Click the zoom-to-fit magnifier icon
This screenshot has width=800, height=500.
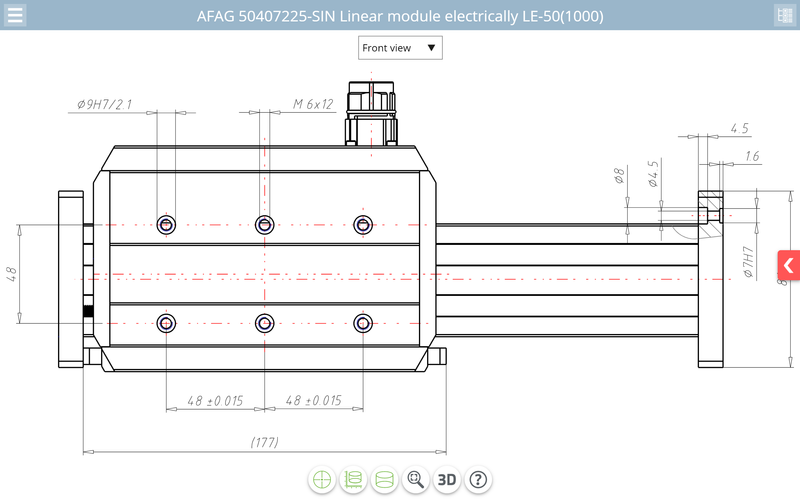[416, 480]
